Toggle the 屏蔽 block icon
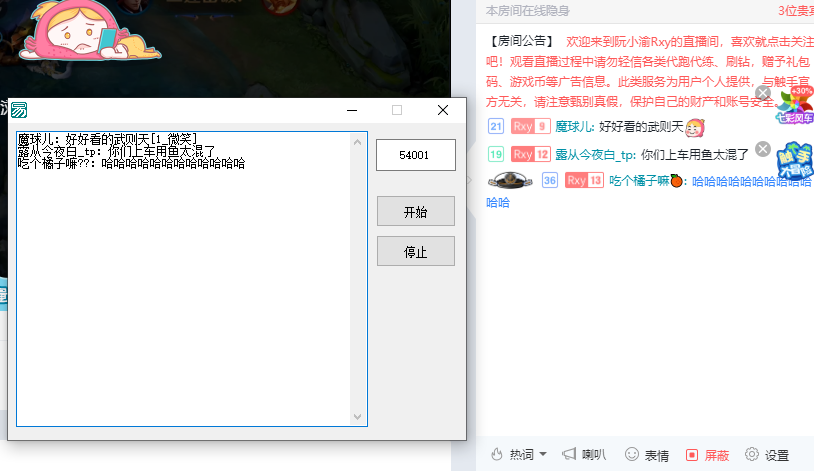Screen dimensions: 814x471 [692, 455]
